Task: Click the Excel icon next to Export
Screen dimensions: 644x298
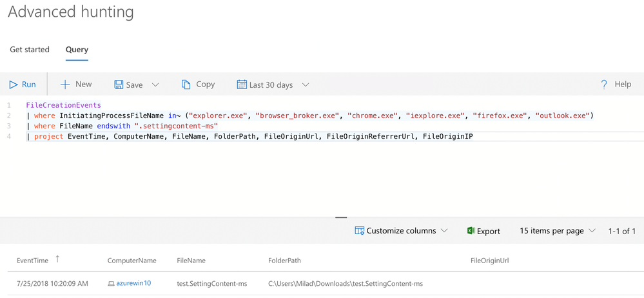Action: (471, 231)
